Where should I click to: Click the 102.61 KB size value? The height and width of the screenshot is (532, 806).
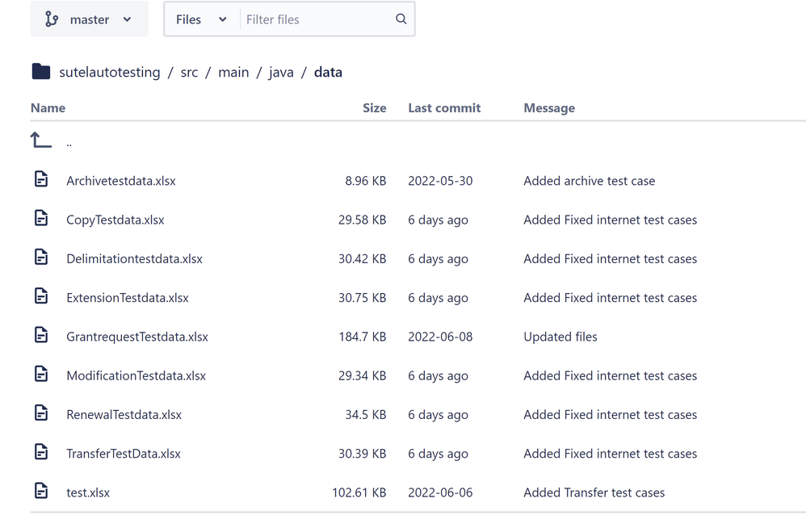[x=359, y=493]
